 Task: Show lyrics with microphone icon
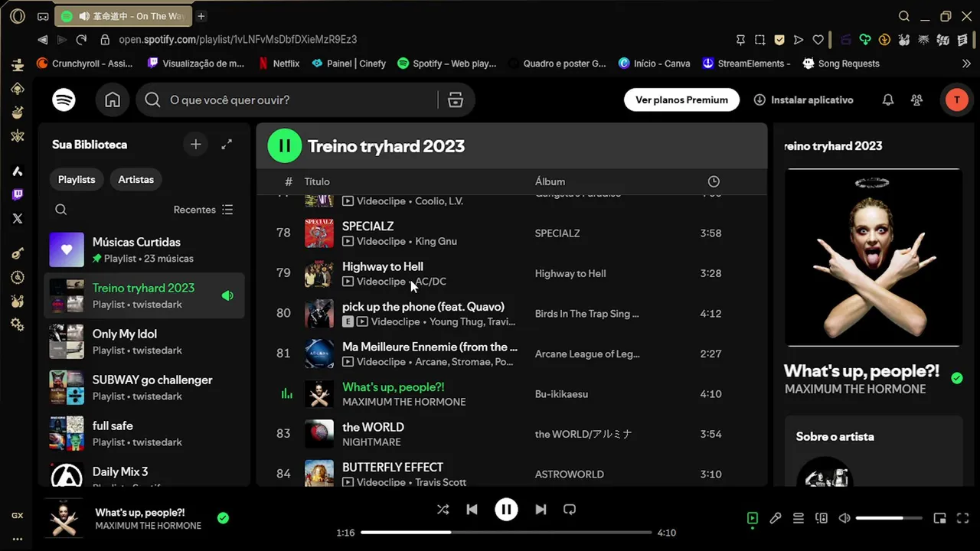(776, 519)
